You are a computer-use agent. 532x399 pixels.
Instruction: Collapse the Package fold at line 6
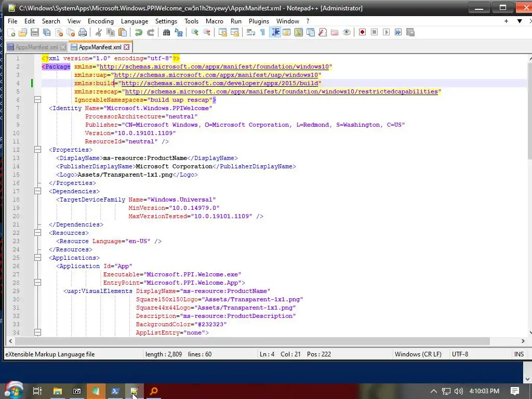pos(37,100)
